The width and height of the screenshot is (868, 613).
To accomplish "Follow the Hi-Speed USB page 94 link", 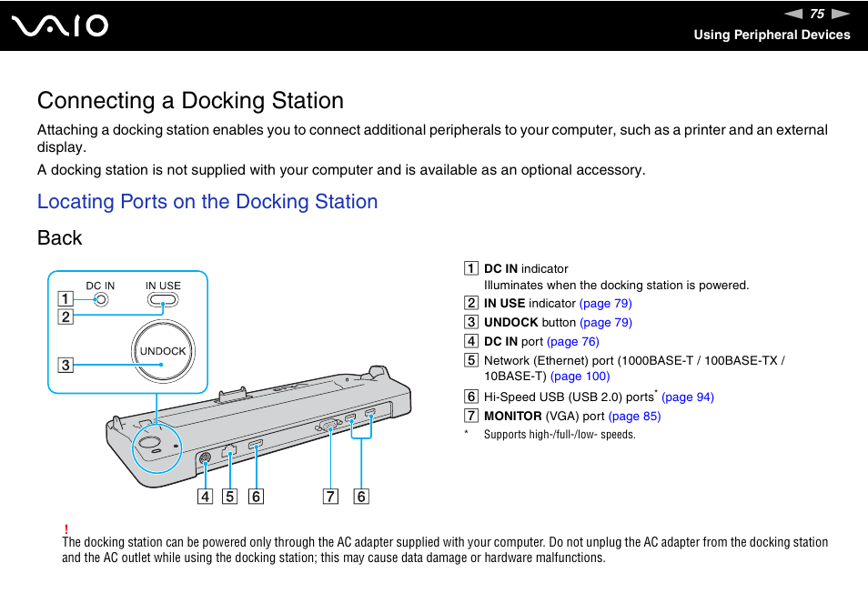I will pyautogui.click(x=688, y=397).
